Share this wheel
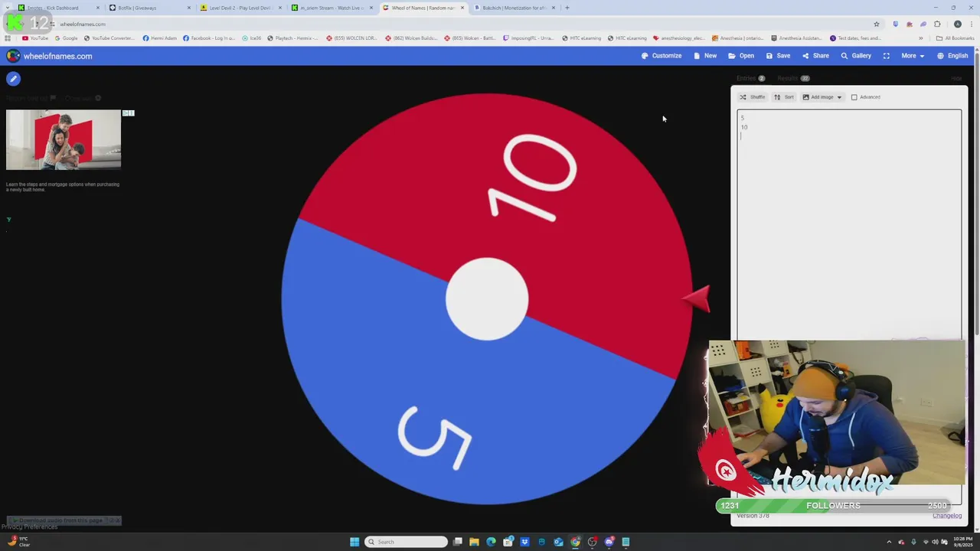 [815, 56]
